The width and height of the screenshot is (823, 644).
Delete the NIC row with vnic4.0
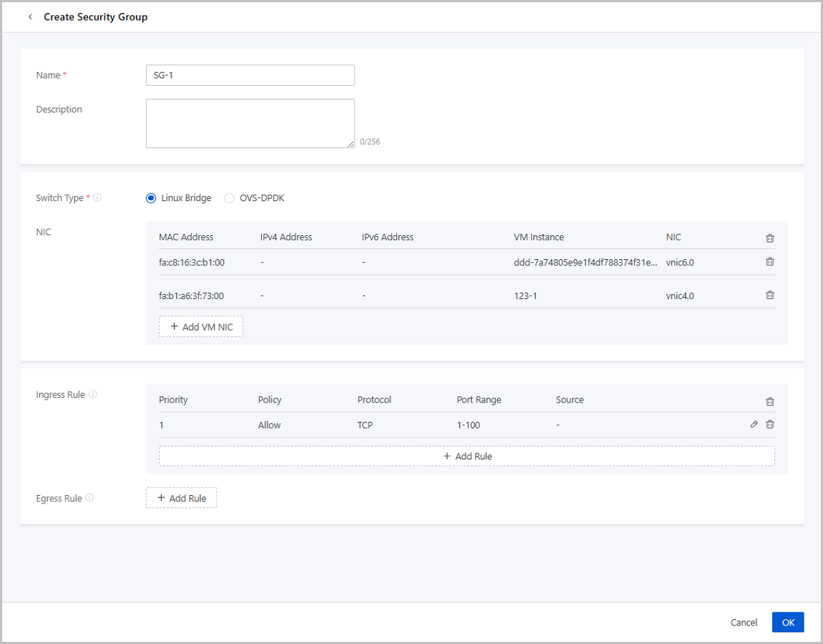point(770,296)
